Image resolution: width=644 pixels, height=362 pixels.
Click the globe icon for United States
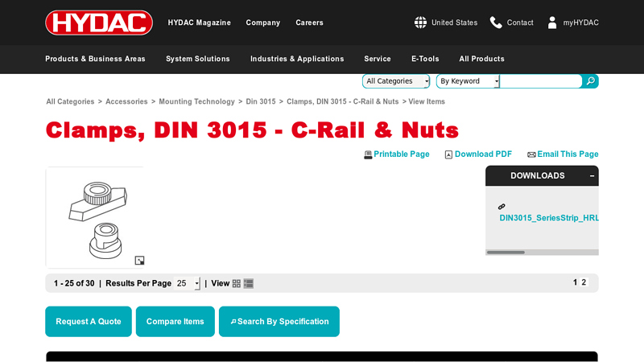(x=420, y=23)
